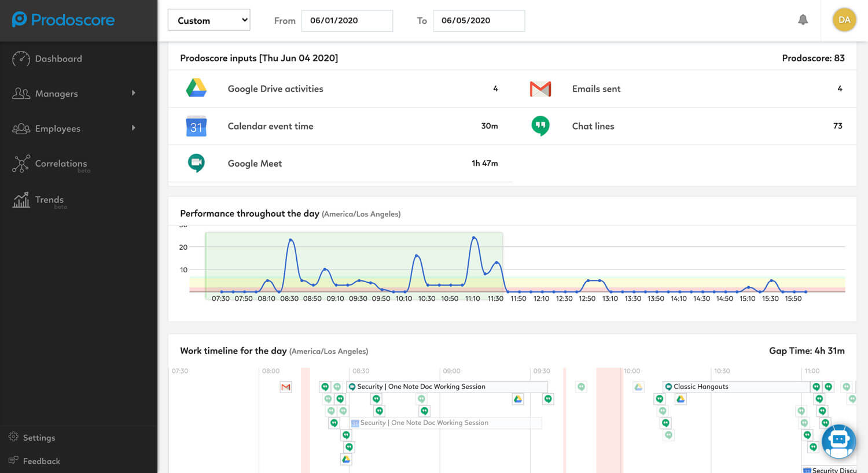
Task: Click the 73 chat lines value
Action: 837,125
